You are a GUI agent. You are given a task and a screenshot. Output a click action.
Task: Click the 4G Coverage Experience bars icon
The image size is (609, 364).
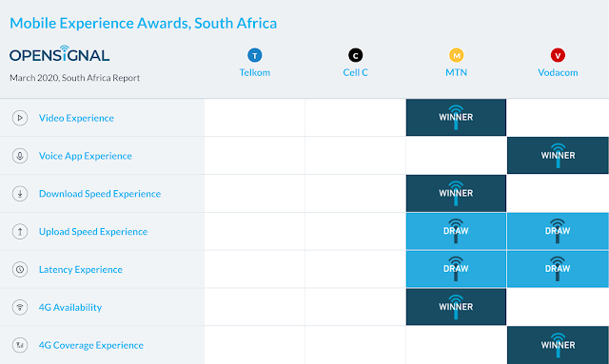tap(20, 345)
